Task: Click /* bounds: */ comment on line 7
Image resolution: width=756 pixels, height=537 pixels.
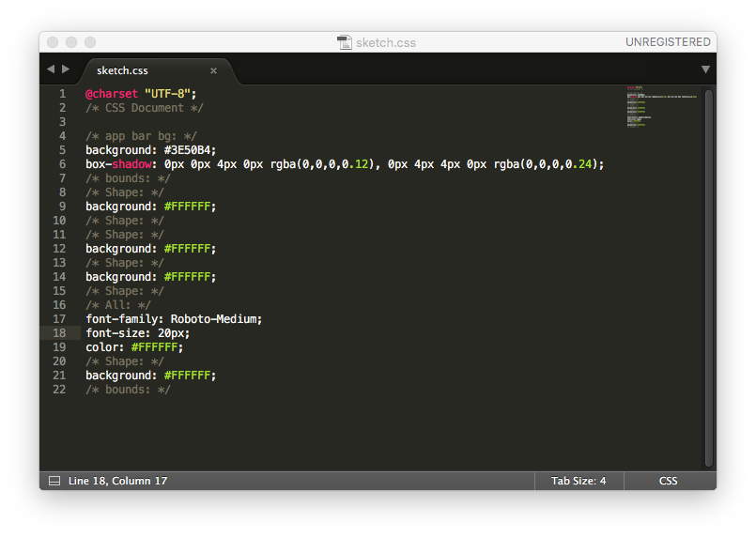Action: click(x=129, y=177)
